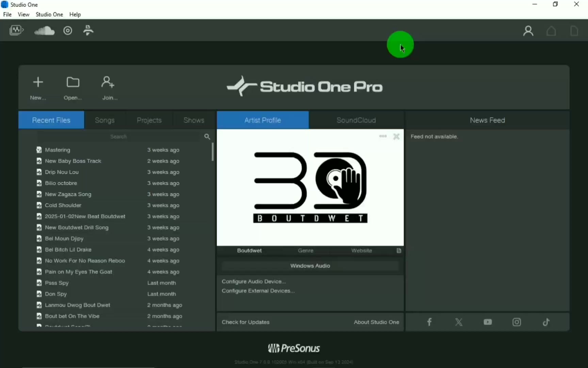
Task: Open the Instagram icon link
Action: pyautogui.click(x=517, y=322)
